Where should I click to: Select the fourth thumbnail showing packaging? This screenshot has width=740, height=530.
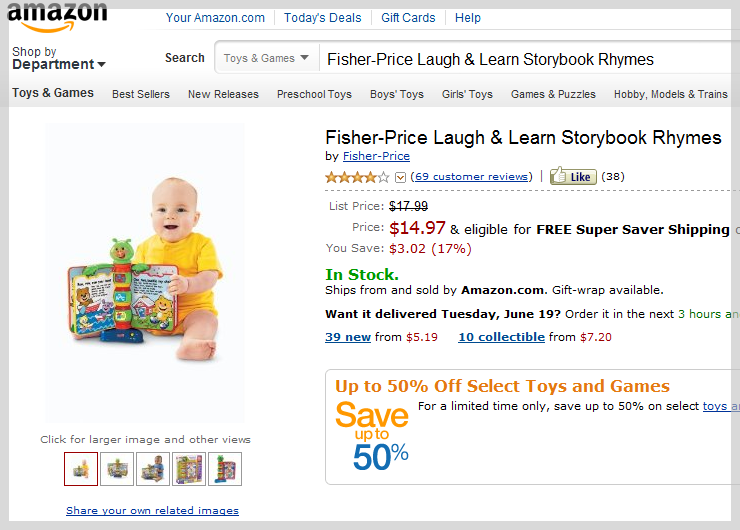point(189,469)
